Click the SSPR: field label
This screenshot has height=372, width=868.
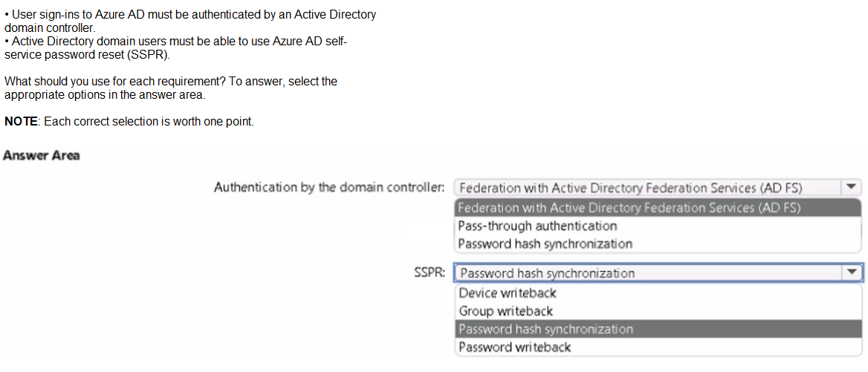[x=429, y=273]
